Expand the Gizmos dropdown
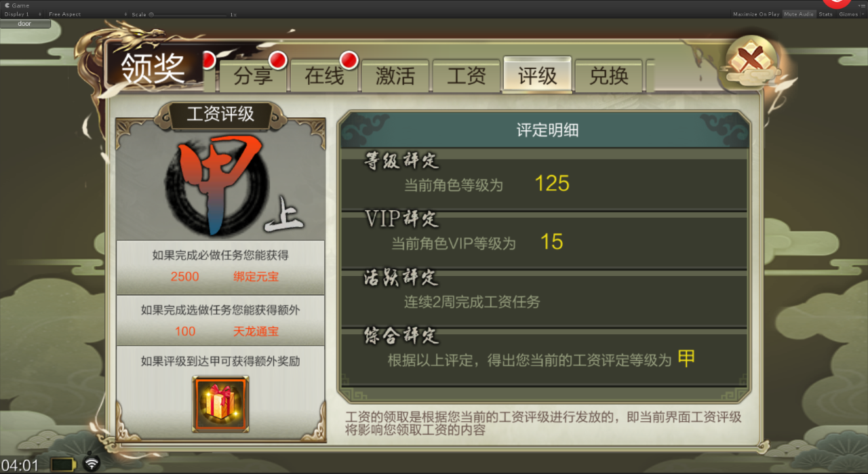The width and height of the screenshot is (868, 474). [851, 14]
